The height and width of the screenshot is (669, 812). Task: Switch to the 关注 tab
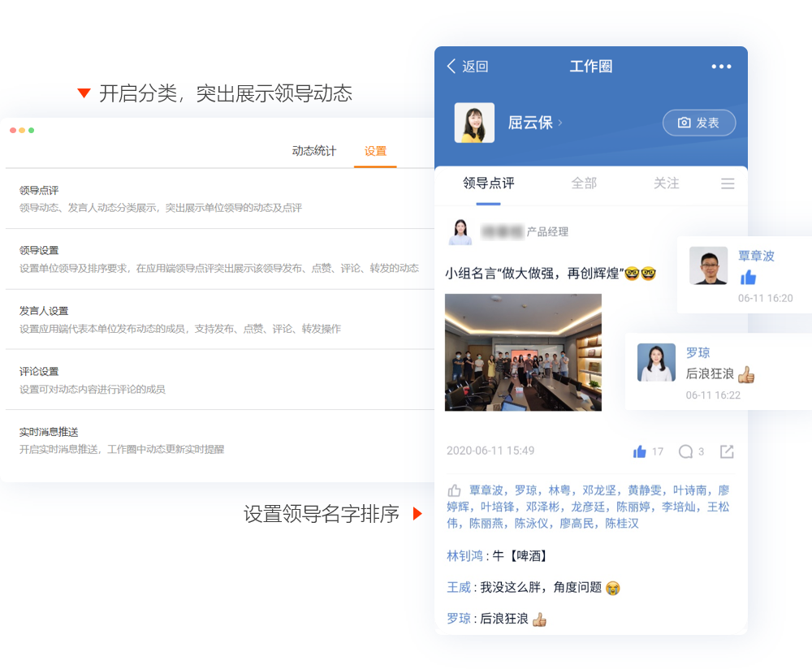666,183
